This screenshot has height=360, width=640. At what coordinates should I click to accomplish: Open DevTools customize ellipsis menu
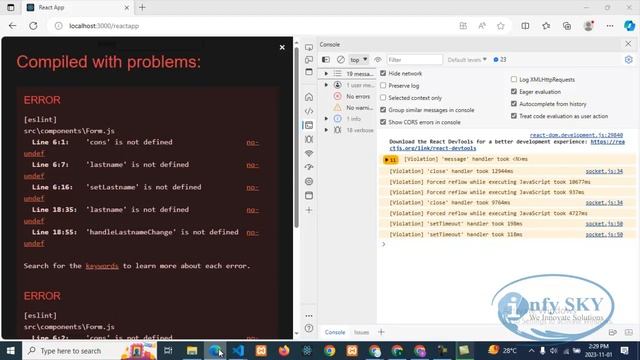[309, 316]
